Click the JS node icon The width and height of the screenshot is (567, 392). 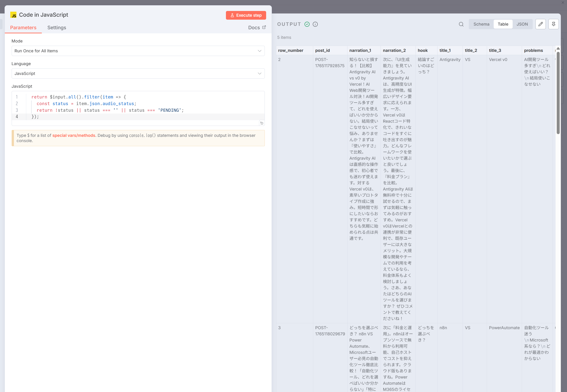point(13,15)
